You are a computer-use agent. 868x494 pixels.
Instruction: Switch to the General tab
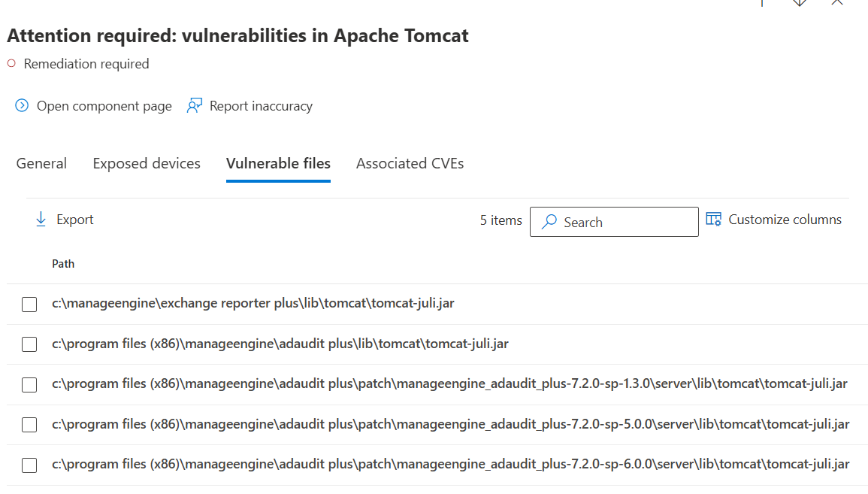coord(41,163)
